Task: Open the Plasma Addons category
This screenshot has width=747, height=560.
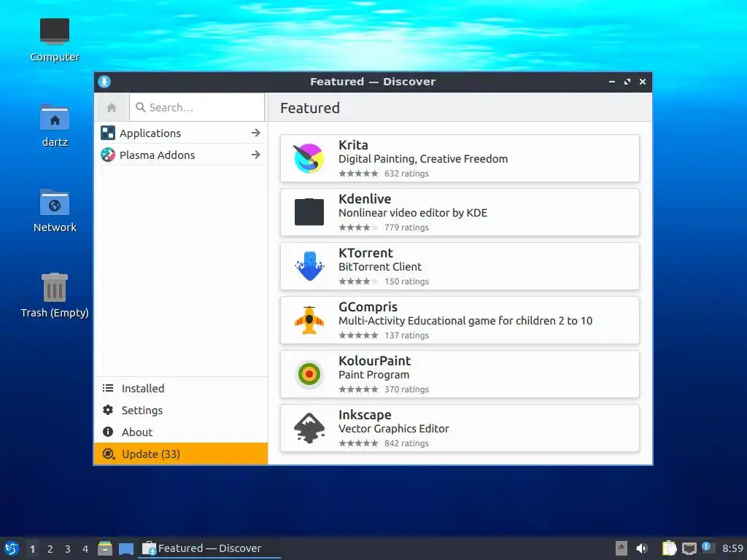Action: pyautogui.click(x=181, y=155)
